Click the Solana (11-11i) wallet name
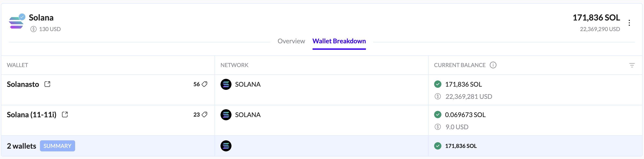Viewport: 644px width, 159px height. click(x=31, y=115)
